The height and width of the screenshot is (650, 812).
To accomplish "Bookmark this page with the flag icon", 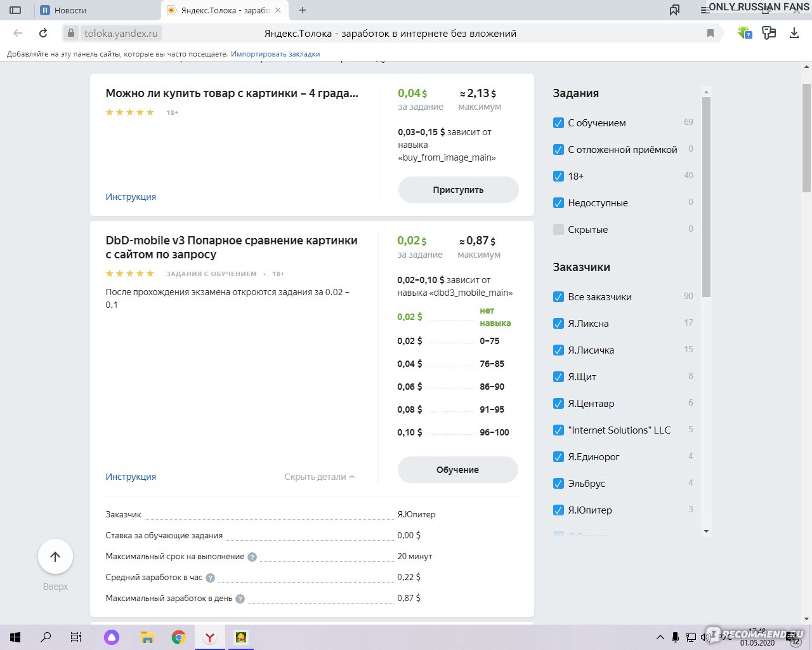I will click(710, 33).
